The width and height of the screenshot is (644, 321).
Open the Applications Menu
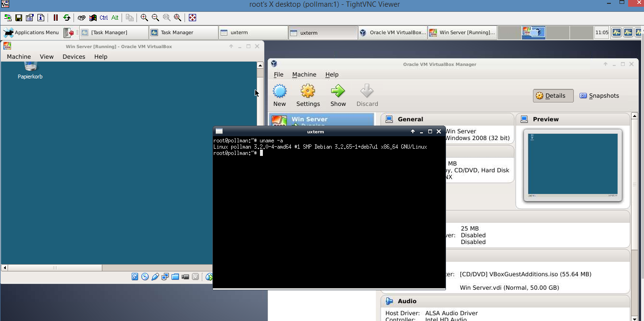[31, 33]
